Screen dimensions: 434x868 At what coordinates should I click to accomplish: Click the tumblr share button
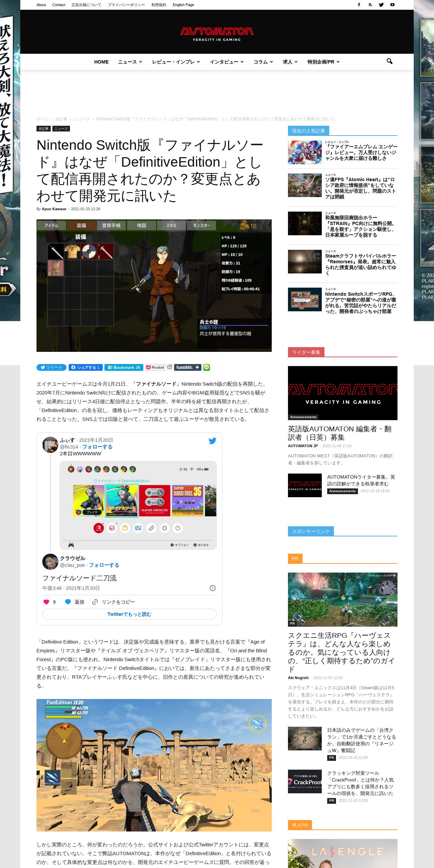point(188,367)
